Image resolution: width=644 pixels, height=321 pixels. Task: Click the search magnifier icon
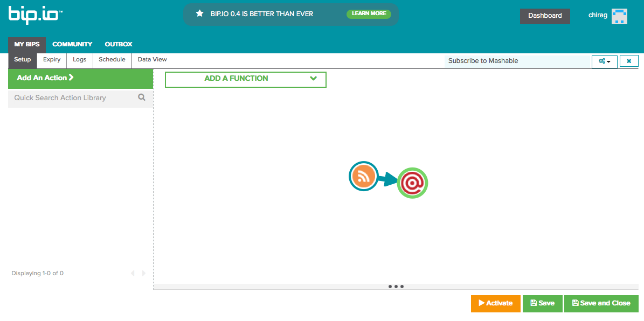pos(142,97)
